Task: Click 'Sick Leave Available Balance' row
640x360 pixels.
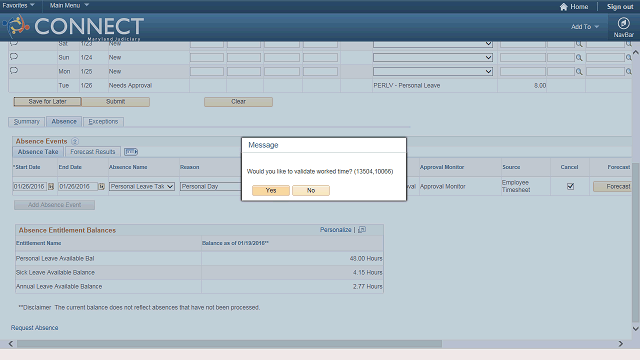Action: point(199,272)
